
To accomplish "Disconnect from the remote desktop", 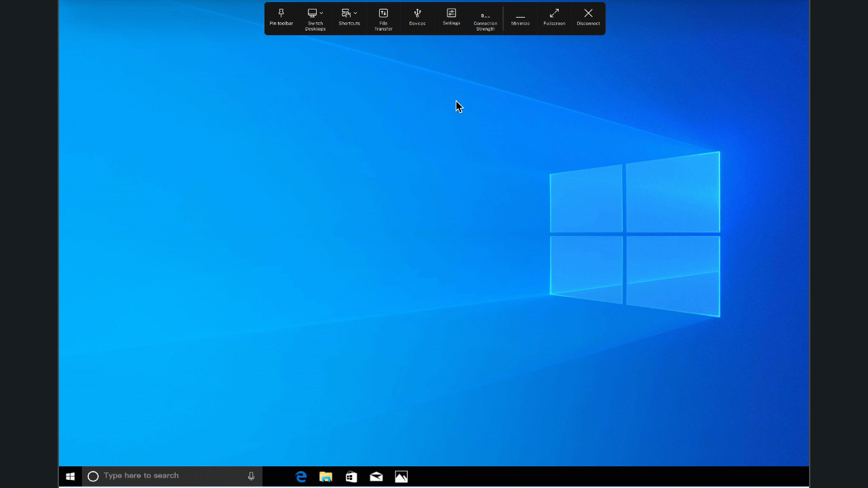I will [x=588, y=18].
